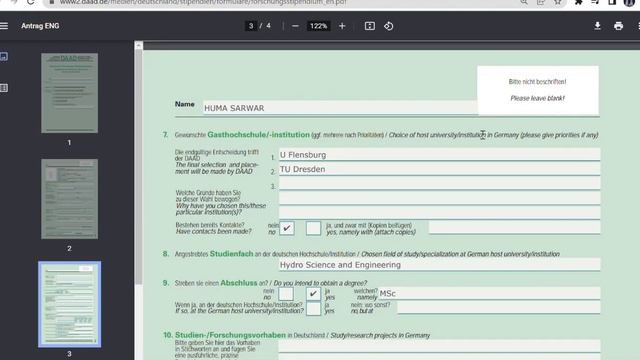Viewport: 640px width, 360px height.
Task: Open browser extensions puzzle icon
Action: click(x=578, y=2)
